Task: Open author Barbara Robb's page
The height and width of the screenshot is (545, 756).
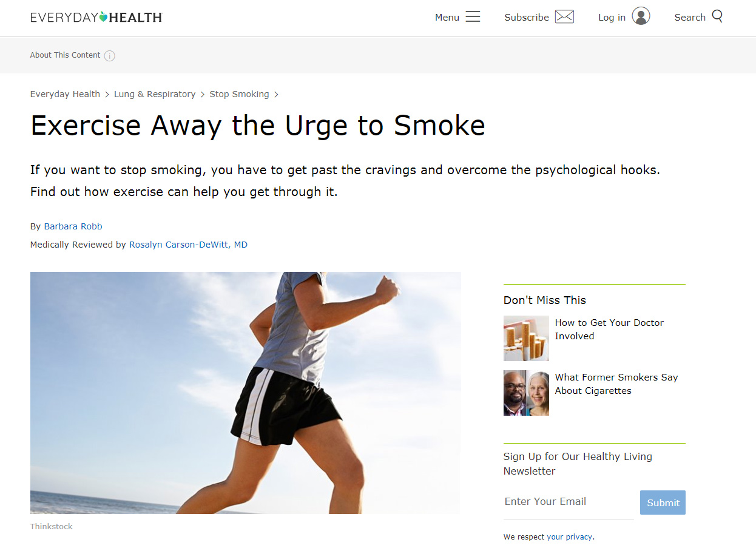Action: (x=73, y=226)
